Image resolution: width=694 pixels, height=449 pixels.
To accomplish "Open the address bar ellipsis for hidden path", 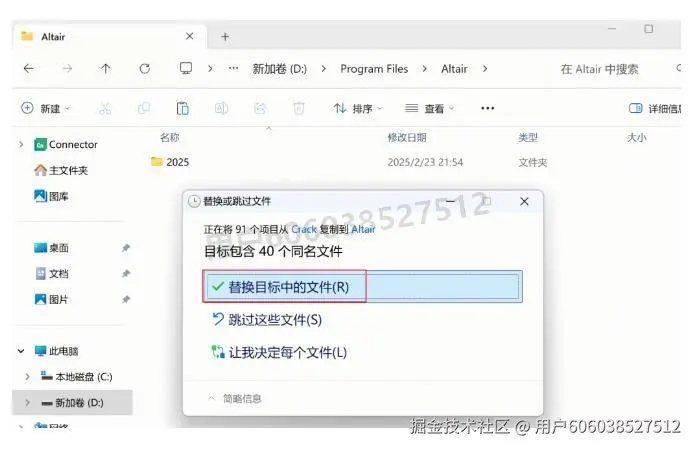I will coord(233,68).
